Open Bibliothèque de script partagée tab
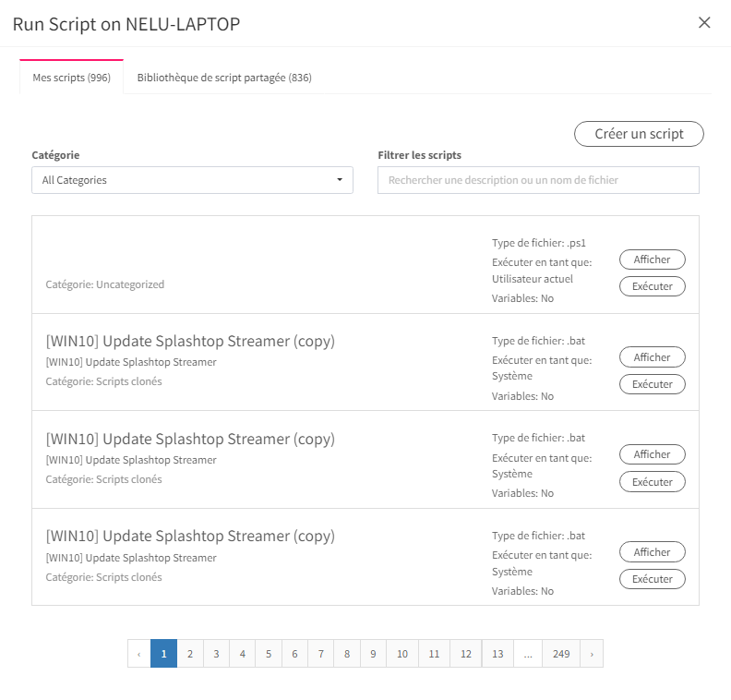 [x=224, y=78]
